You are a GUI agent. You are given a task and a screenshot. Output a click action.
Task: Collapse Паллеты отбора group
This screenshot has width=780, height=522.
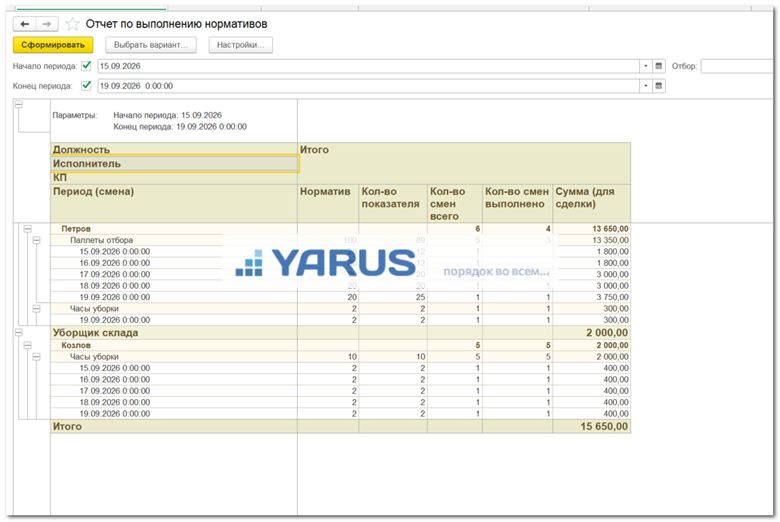[36, 240]
